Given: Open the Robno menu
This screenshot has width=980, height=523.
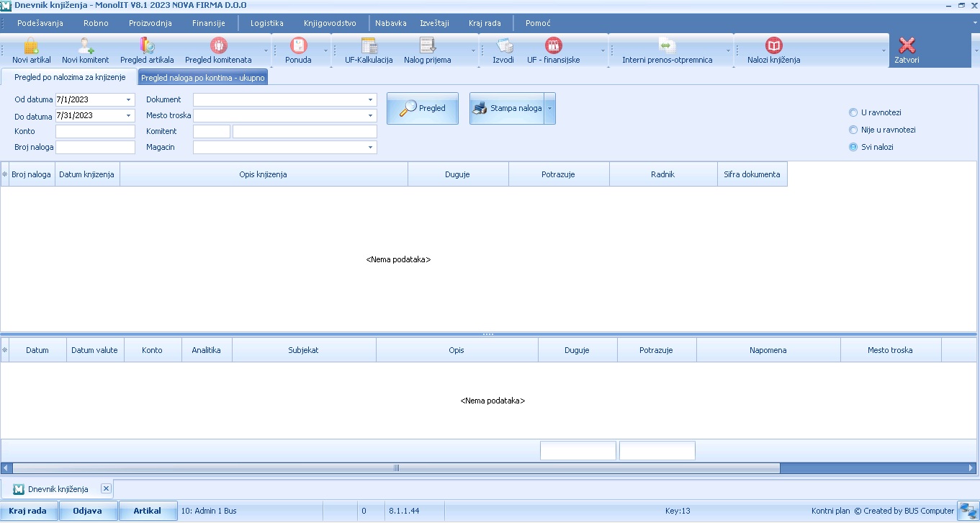Looking at the screenshot, I should coord(96,23).
